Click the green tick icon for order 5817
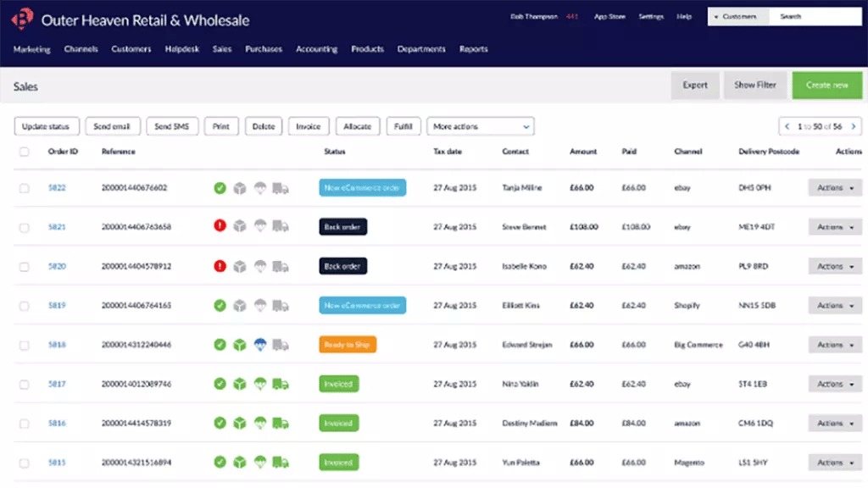Screen dimensions: 868x488 (x=220, y=384)
